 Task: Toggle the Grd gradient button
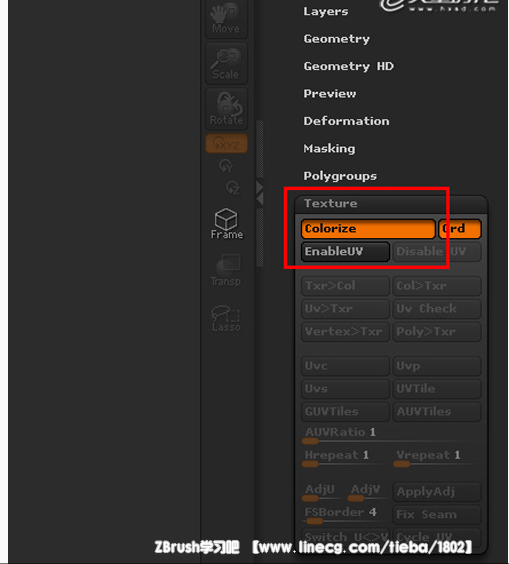point(460,229)
